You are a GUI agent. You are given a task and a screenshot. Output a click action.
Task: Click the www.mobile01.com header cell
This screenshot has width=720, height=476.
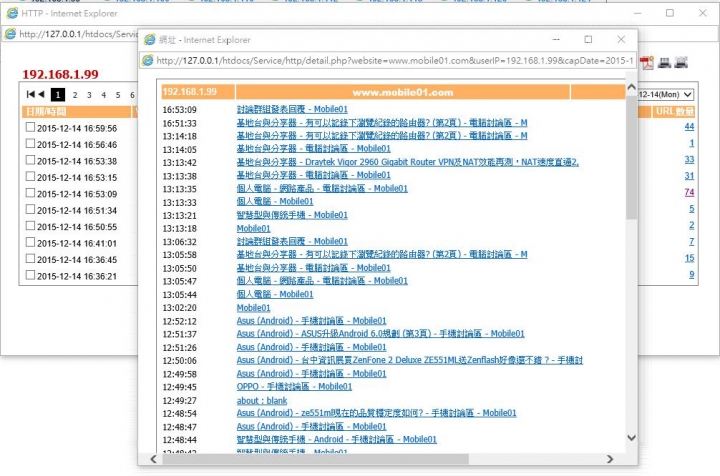[403, 92]
